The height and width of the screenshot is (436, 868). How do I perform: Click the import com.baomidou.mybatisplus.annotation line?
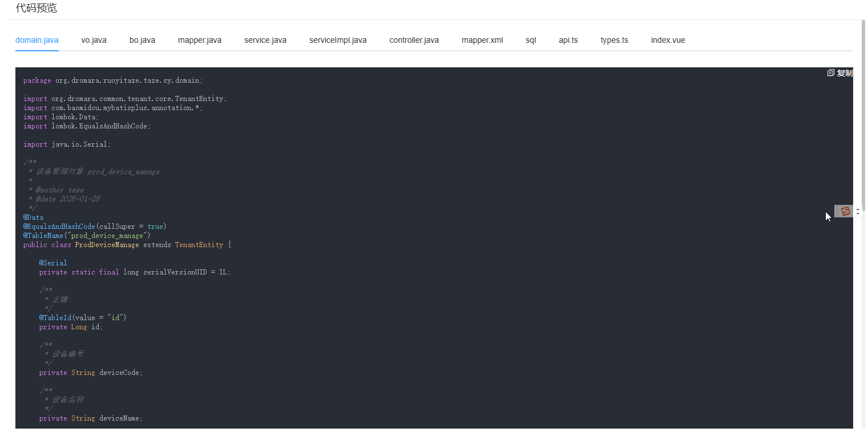click(x=113, y=108)
